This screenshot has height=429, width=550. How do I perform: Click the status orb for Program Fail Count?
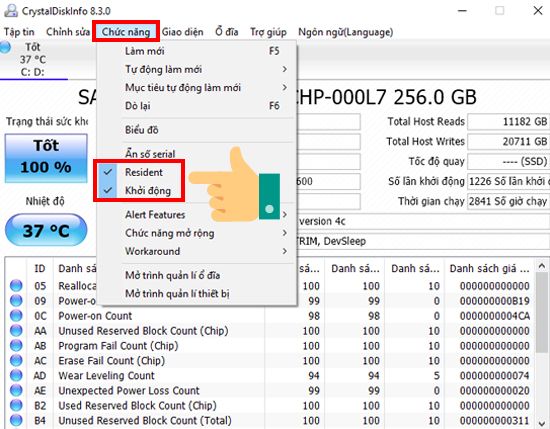16,346
